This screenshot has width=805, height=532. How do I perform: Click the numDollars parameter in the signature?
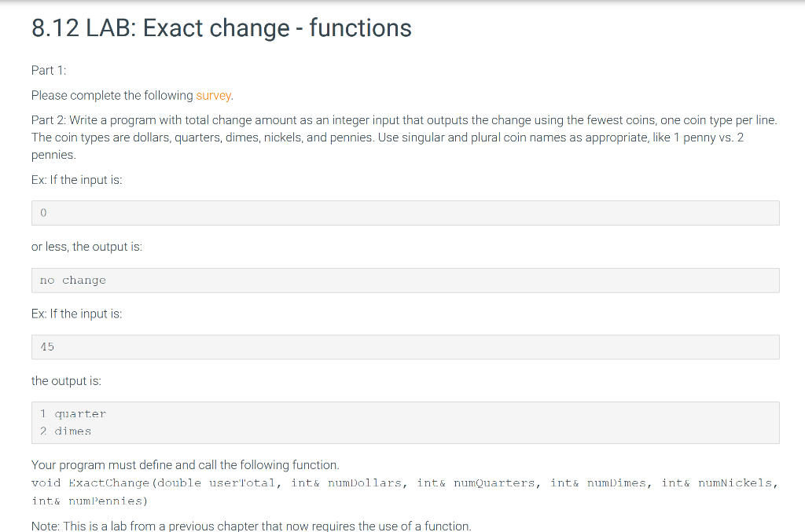(364, 483)
